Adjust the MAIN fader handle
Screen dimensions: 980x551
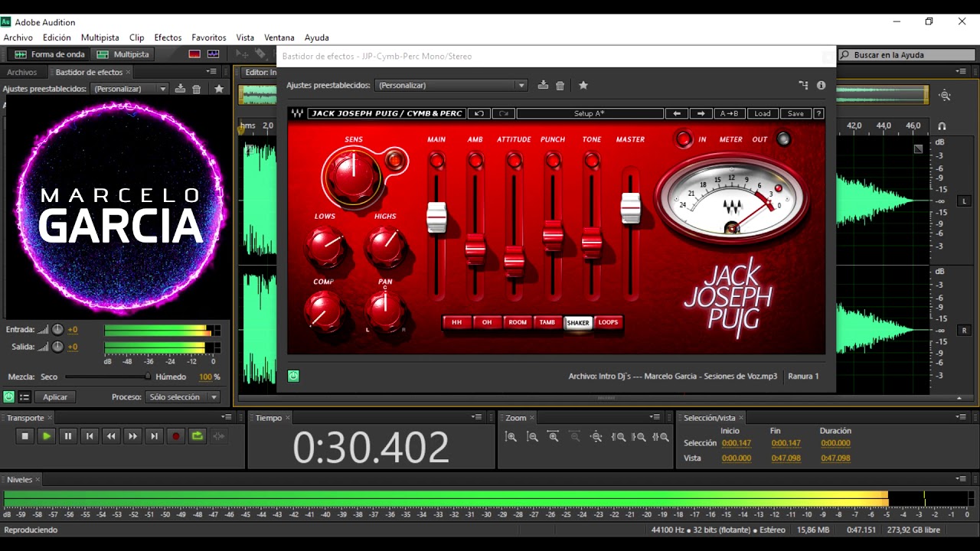tap(436, 217)
